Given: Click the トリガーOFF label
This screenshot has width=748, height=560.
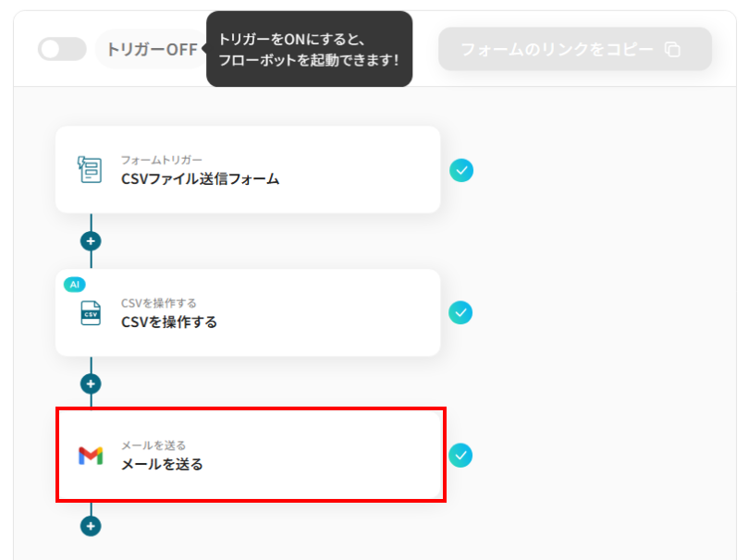Looking at the screenshot, I should [x=151, y=49].
